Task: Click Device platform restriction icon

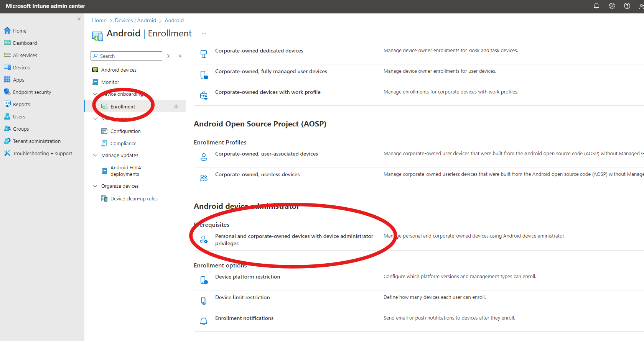Action: click(x=204, y=280)
